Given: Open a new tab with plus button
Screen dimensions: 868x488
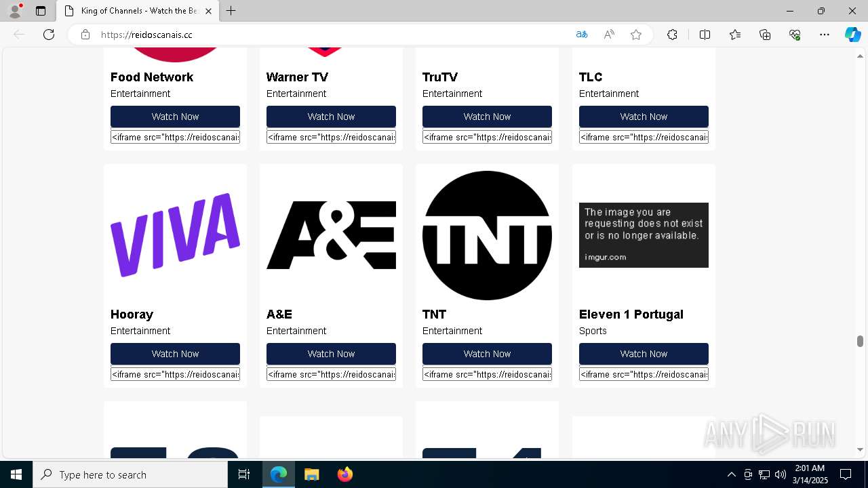Looking at the screenshot, I should click(231, 11).
